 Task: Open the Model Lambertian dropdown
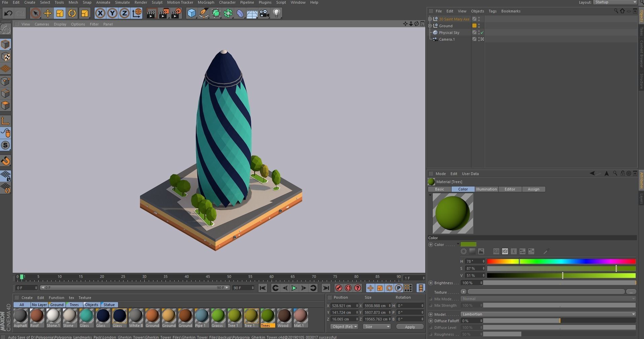click(x=548, y=314)
